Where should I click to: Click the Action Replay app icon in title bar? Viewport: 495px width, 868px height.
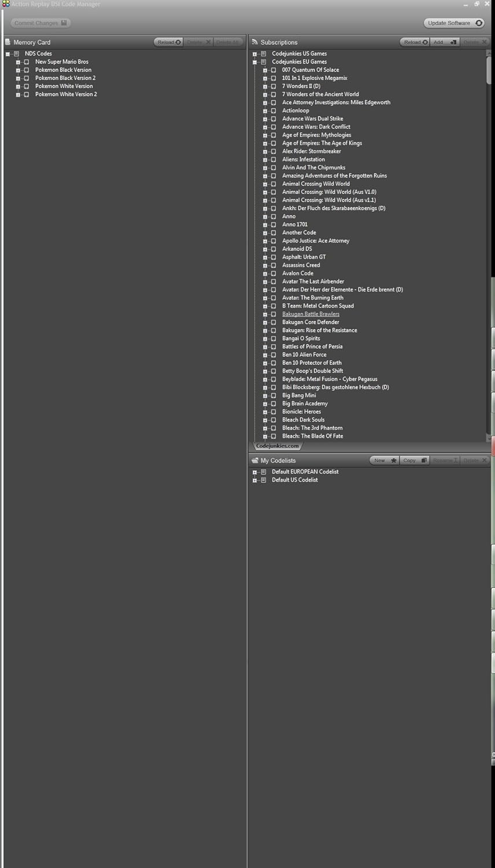point(6,4)
